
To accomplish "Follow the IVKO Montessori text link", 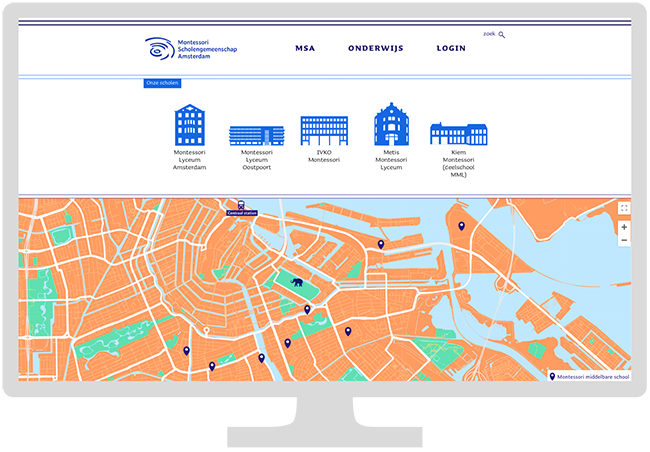I will [324, 156].
